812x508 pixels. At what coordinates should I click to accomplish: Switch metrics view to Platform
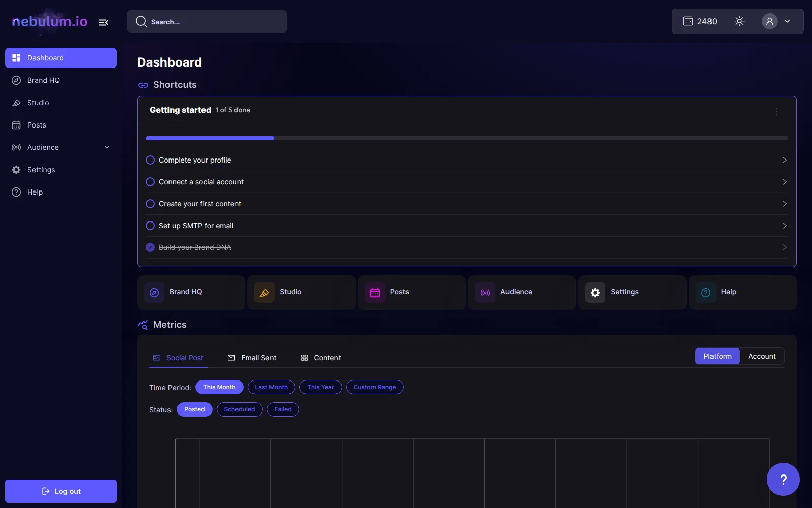pyautogui.click(x=718, y=356)
